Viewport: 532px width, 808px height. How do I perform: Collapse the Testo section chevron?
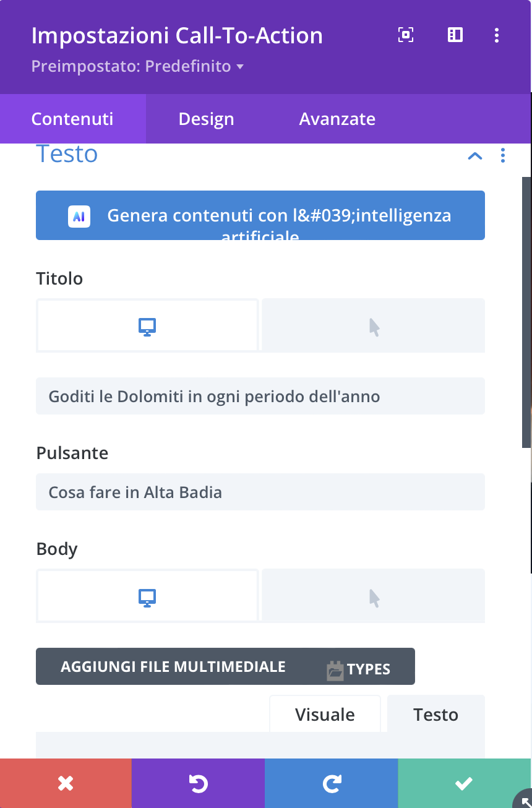[x=474, y=156]
